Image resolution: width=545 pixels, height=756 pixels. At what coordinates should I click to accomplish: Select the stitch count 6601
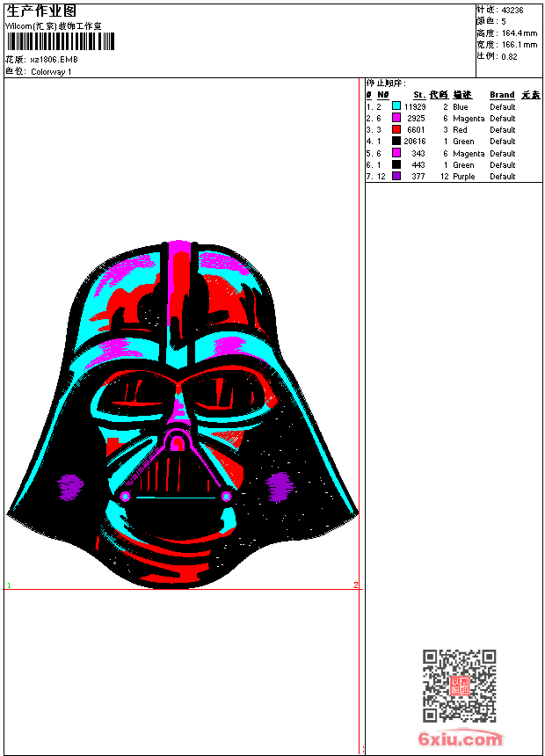pos(417,130)
